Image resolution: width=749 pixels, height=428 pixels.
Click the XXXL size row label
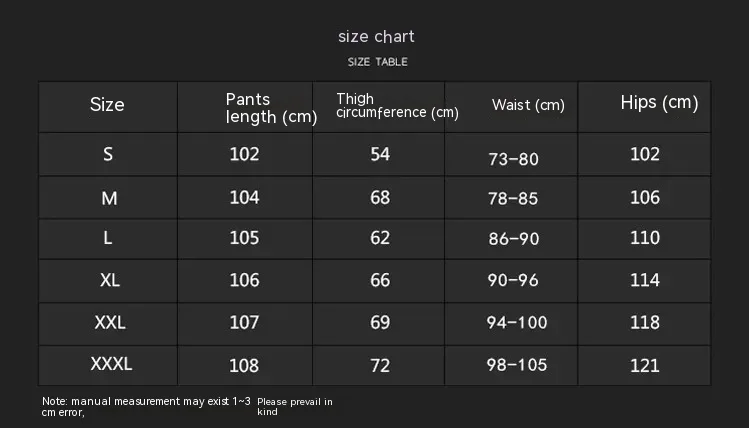(111, 364)
